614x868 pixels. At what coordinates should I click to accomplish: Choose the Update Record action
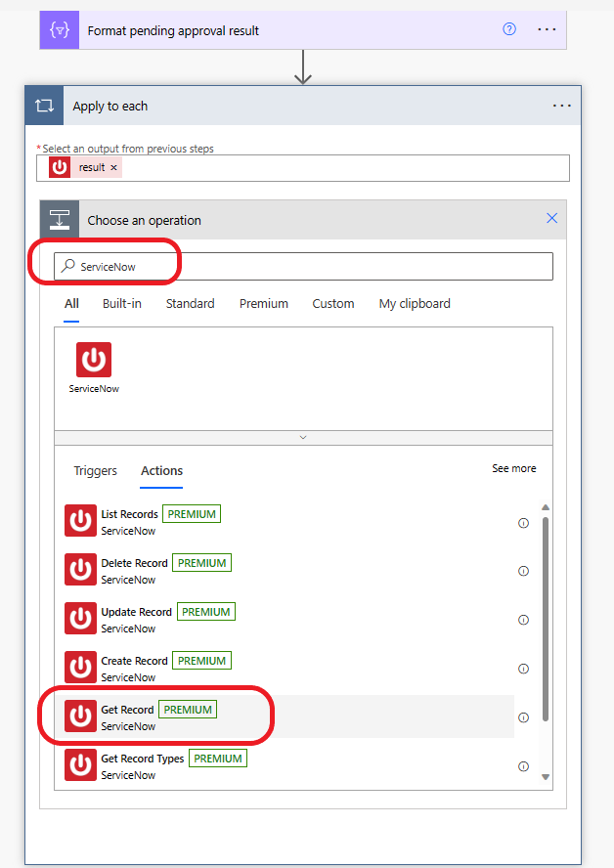[x=289, y=619]
